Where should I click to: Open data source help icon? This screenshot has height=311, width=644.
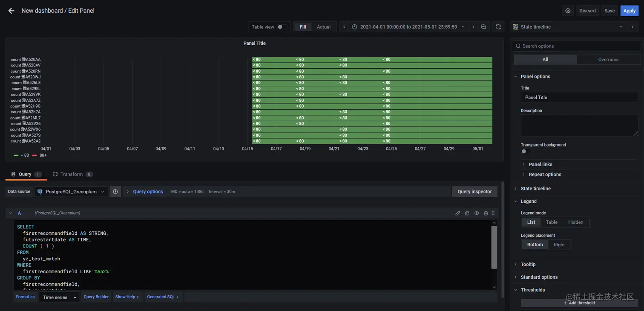115,192
